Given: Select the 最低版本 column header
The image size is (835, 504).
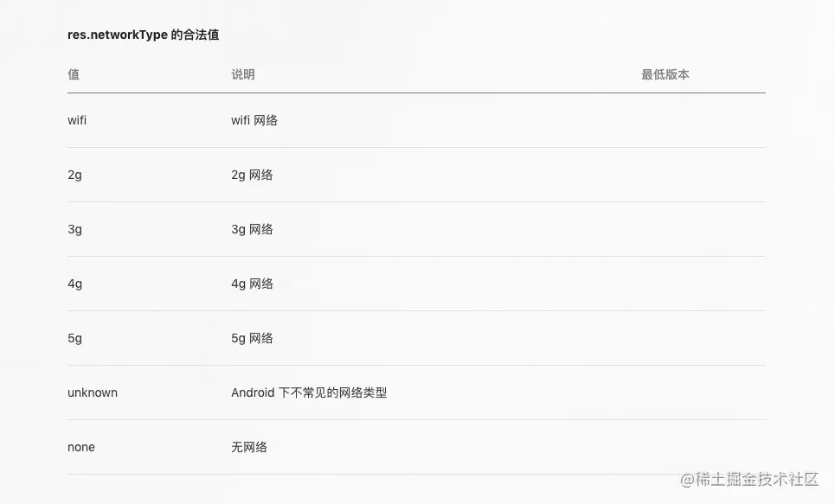Looking at the screenshot, I should click(x=665, y=74).
